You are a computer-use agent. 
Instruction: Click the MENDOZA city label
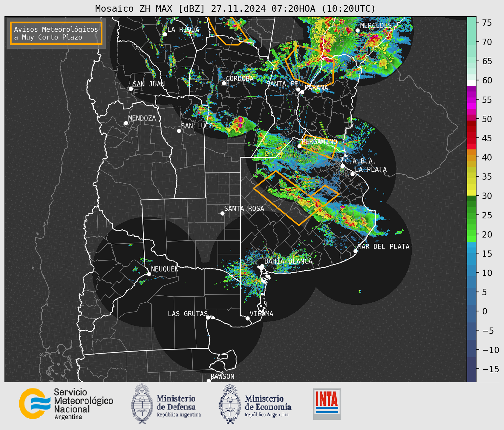142,118
